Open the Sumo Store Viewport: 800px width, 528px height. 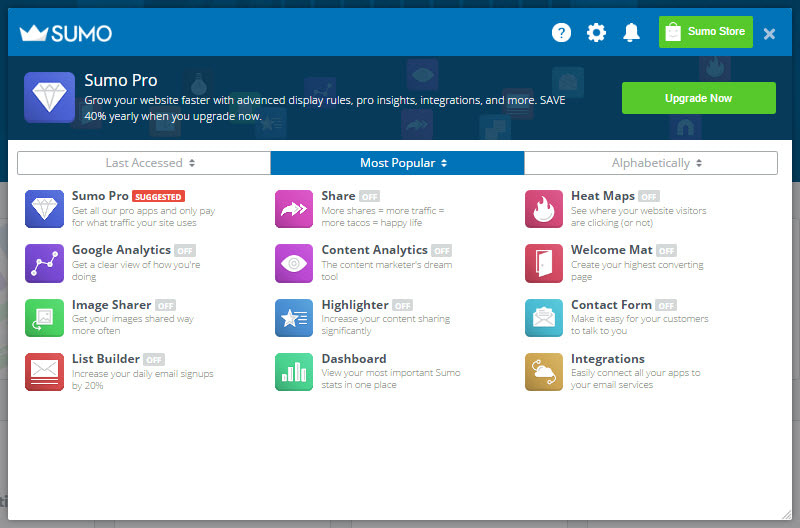coord(706,32)
